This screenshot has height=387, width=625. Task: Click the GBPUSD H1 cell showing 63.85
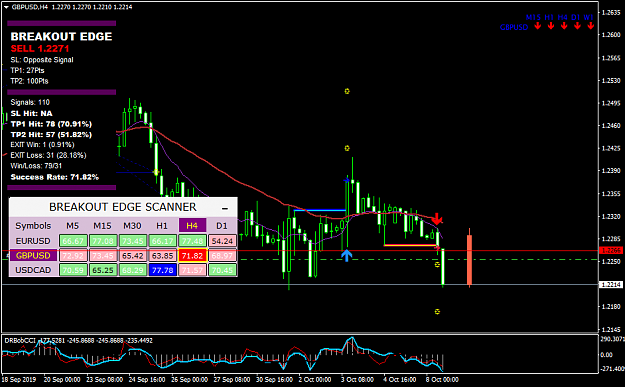coord(163,255)
